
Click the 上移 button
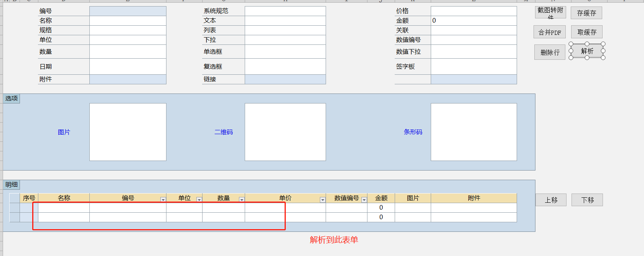coord(551,200)
